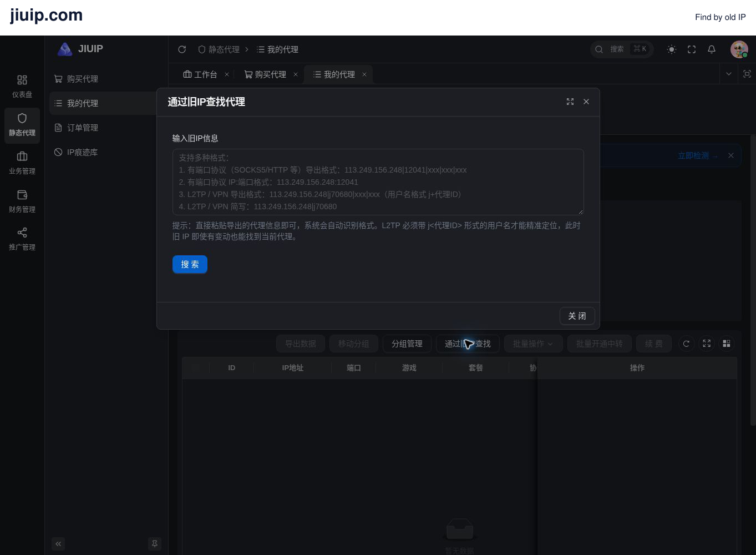Refresh the proxy table

[686, 344]
